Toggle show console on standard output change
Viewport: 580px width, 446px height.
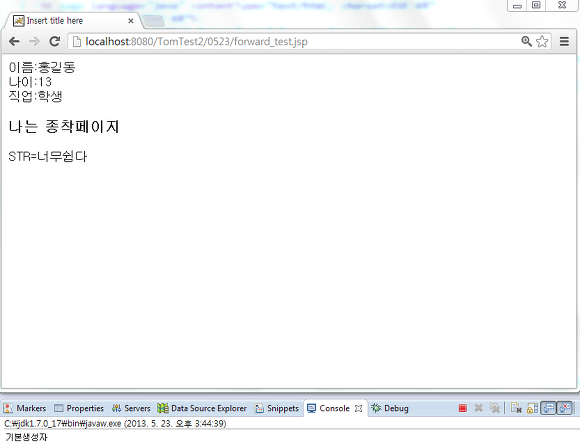coord(548,408)
